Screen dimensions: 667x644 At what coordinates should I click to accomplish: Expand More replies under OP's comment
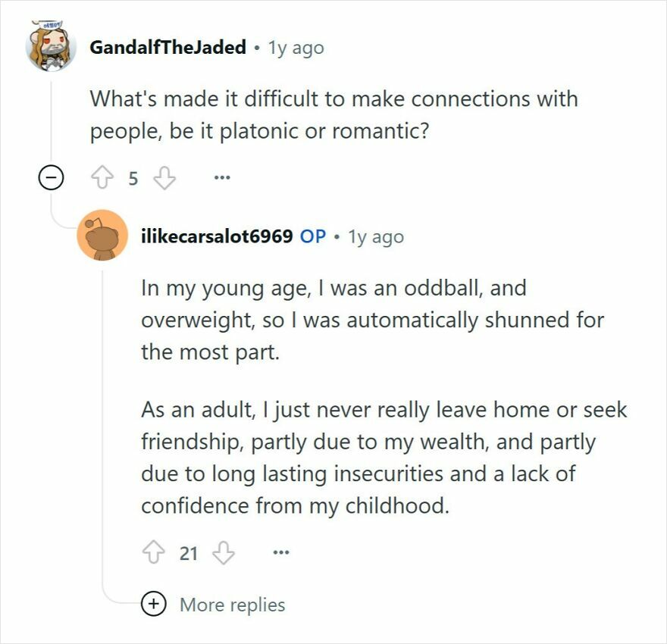(x=230, y=605)
